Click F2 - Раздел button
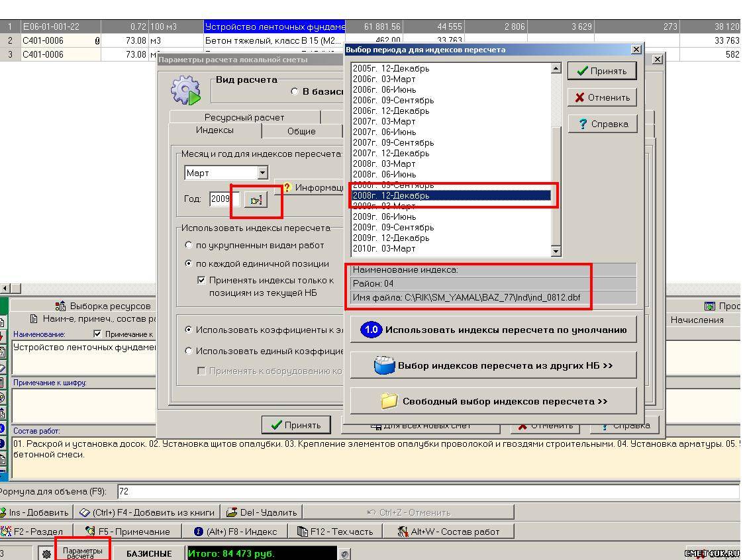743x560 pixels. click(36, 532)
